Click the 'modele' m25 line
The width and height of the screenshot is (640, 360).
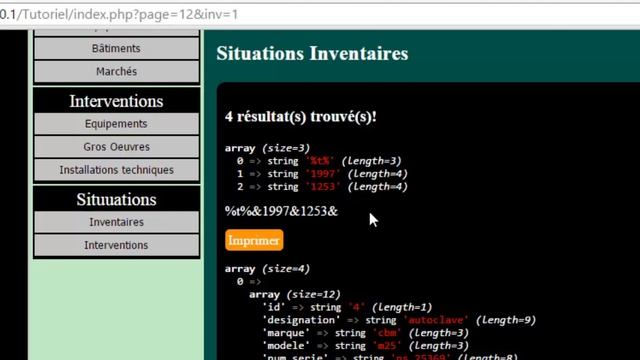pos(365,346)
